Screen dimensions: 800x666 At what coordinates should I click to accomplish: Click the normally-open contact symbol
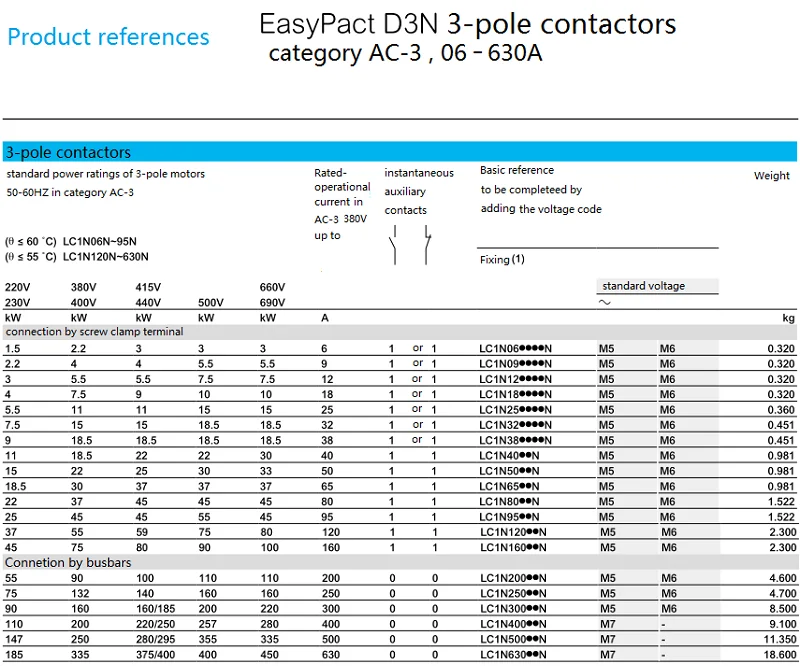coord(393,245)
